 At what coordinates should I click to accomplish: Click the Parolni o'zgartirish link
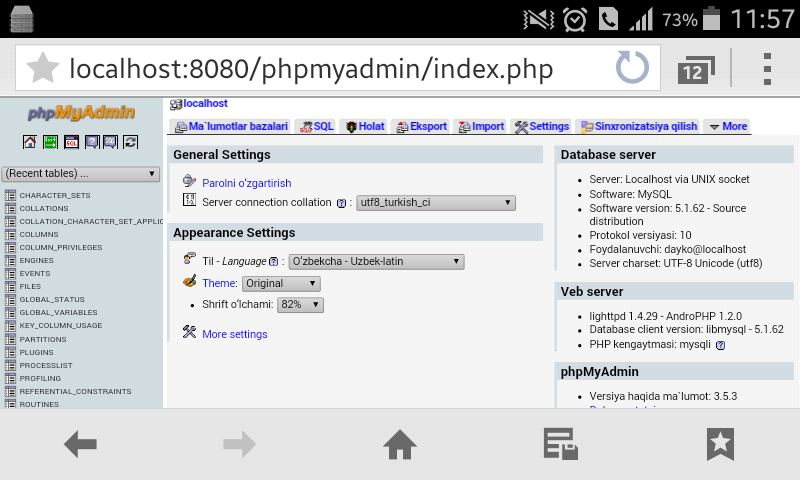pyautogui.click(x=246, y=183)
